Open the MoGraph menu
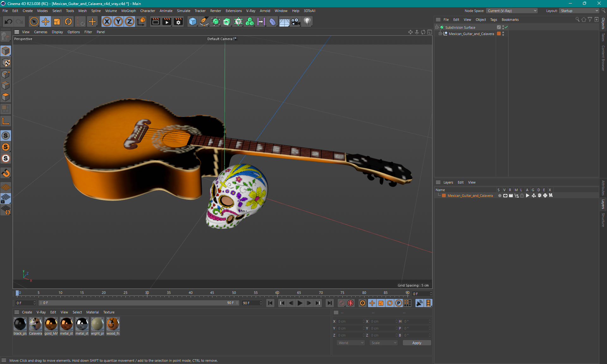 coord(128,11)
